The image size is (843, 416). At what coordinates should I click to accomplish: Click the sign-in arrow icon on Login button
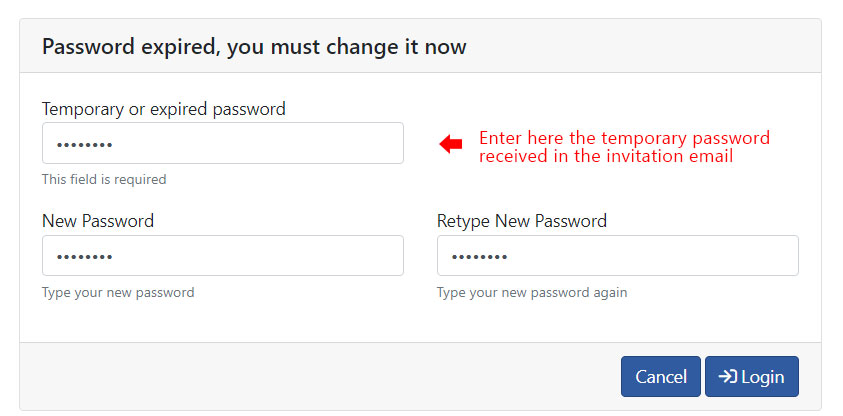pos(727,377)
